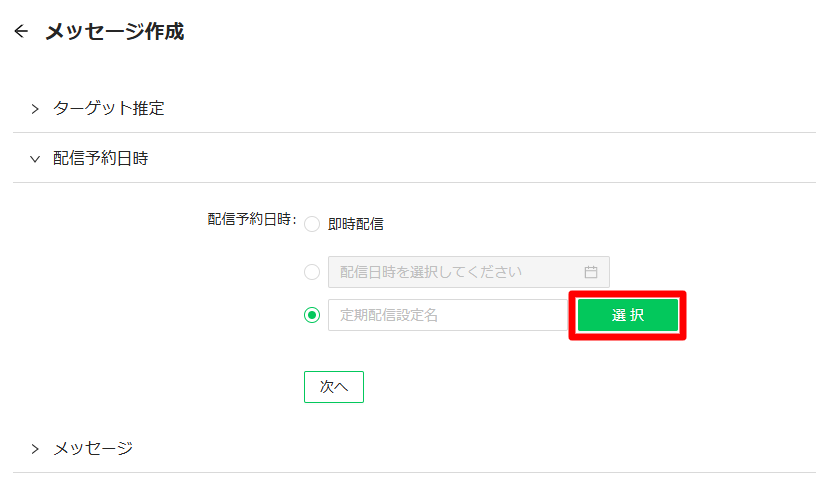Select the 即時配信 radio button
Viewport: 816px width, 500px height.
coord(312,224)
